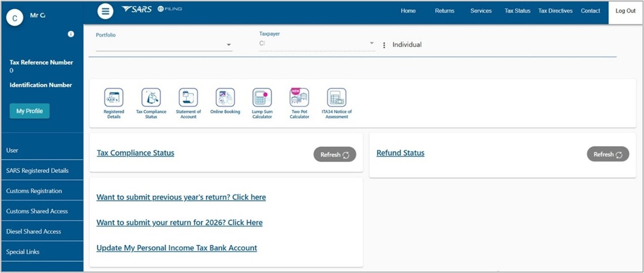Viewport: 644px width, 273px height.
Task: Refresh the Refund Status
Action: [x=608, y=154]
